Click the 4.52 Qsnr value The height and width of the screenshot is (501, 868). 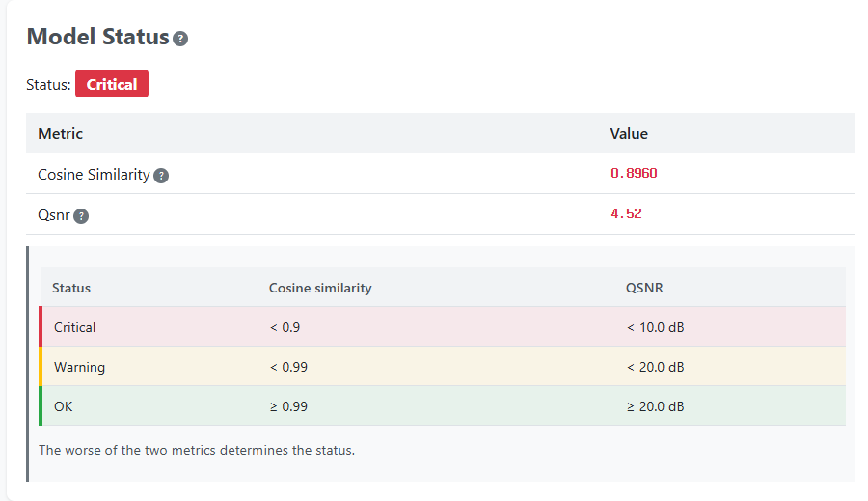tap(626, 214)
